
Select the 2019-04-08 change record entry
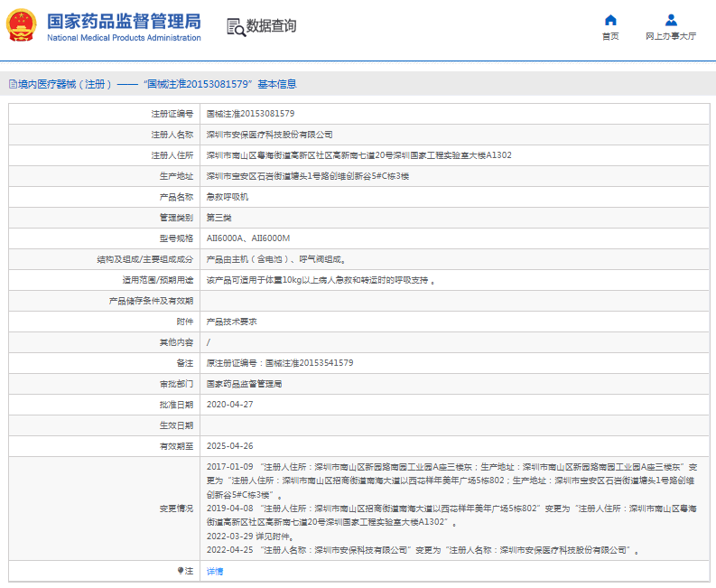tap(451, 515)
